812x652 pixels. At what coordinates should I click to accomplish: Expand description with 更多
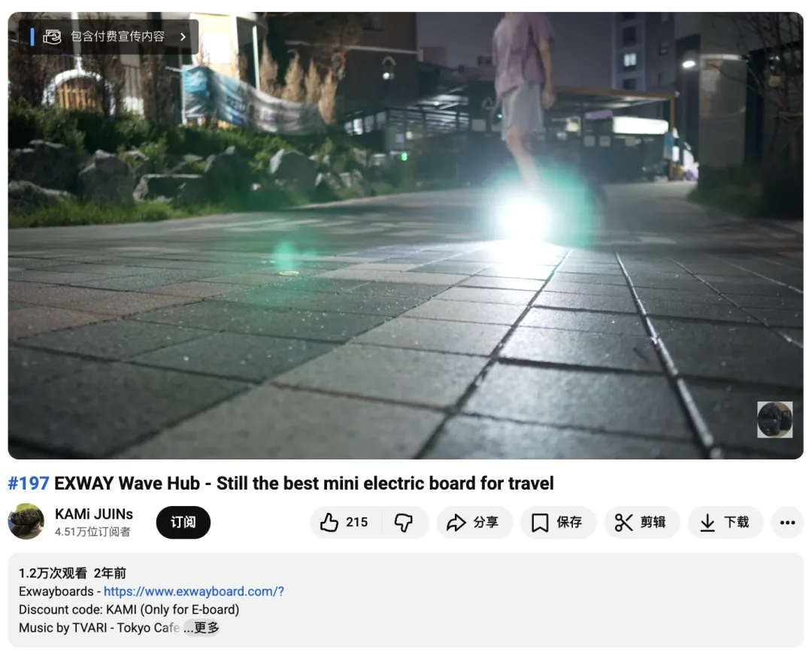tap(207, 628)
